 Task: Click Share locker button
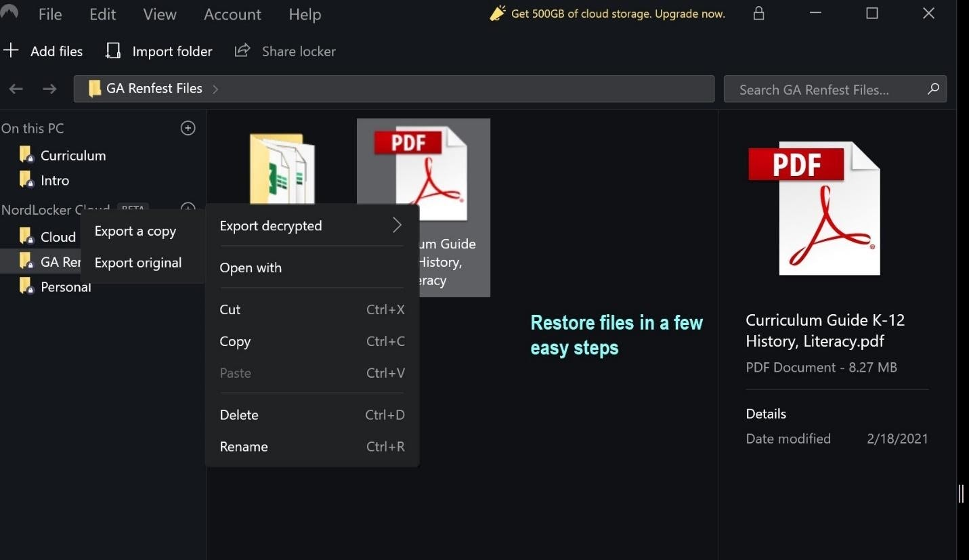(285, 51)
